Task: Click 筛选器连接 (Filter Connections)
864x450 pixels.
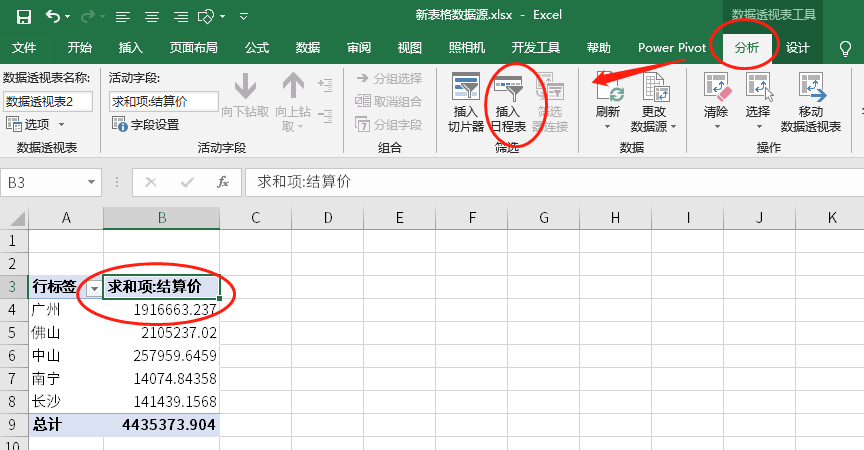Action: point(550,102)
